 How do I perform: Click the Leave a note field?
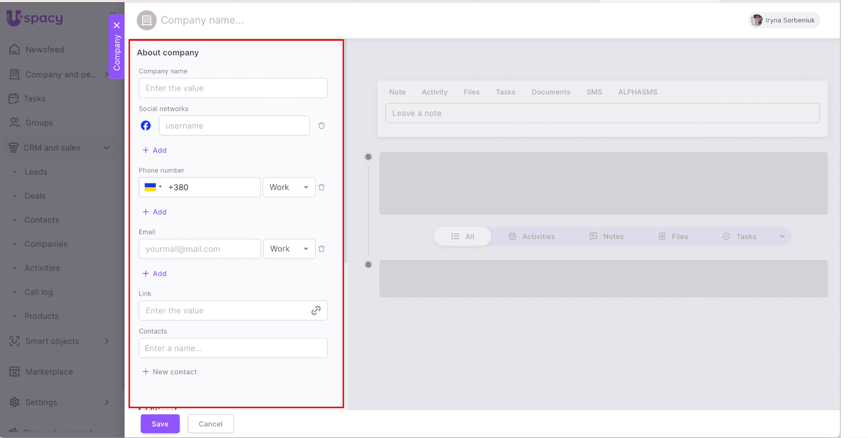(602, 113)
